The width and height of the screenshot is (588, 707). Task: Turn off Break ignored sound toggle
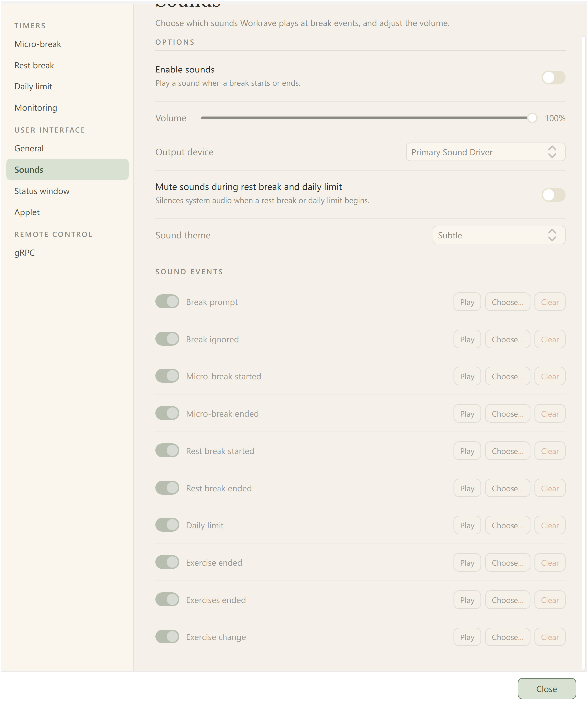coord(167,339)
